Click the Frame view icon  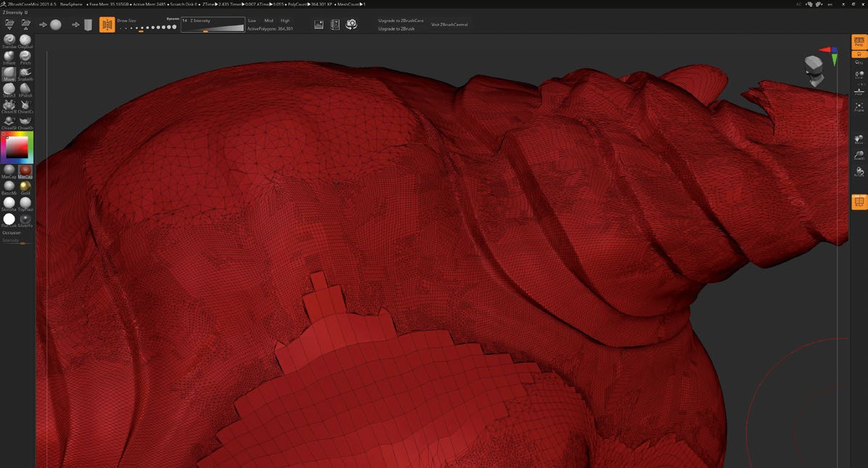click(859, 107)
